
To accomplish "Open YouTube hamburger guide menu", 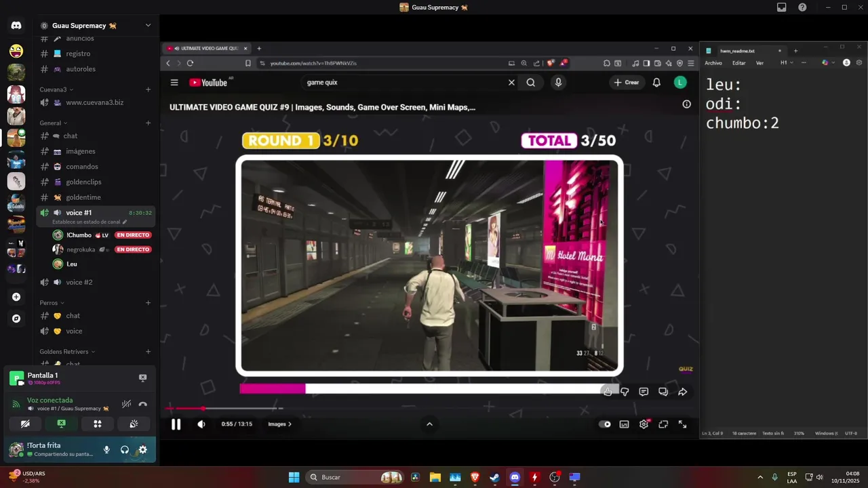I will coord(174,83).
